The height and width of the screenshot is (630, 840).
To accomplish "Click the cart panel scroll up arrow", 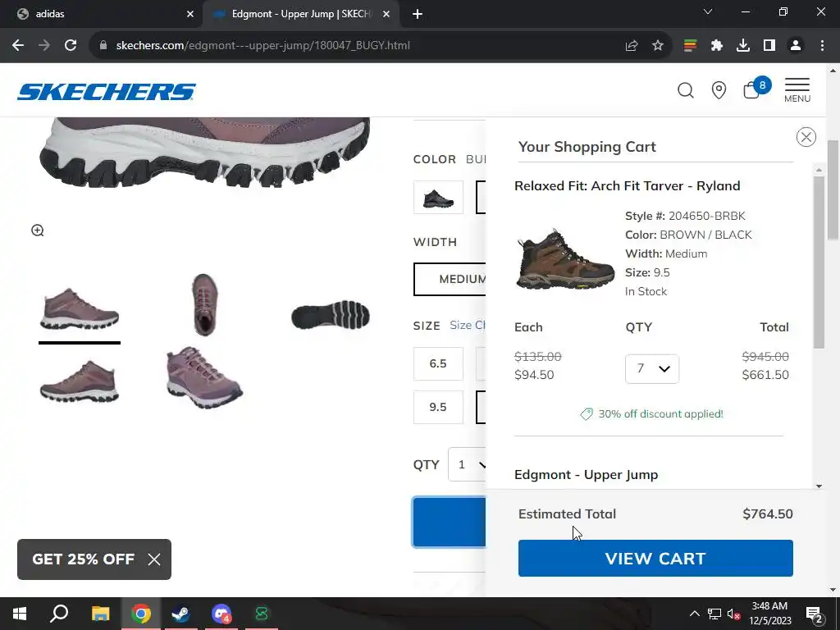I will 819,170.
